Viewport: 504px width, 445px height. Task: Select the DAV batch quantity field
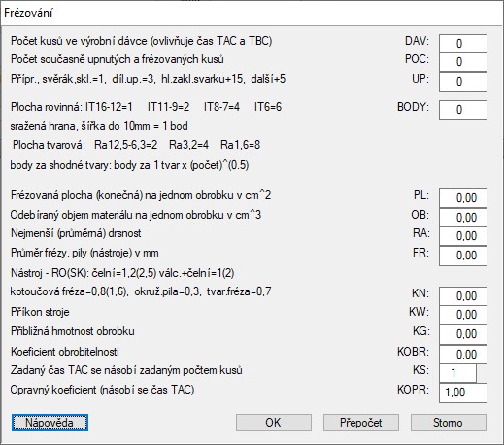(x=463, y=44)
